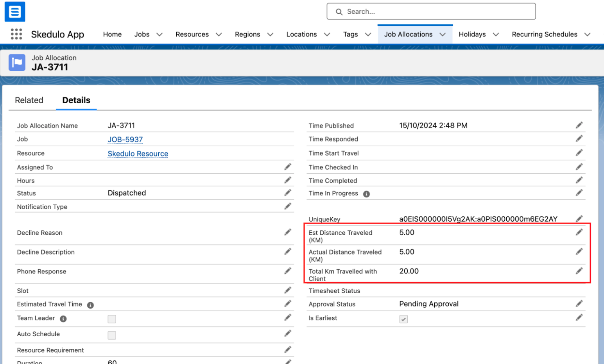The image size is (604, 364).
Task: Edit the Time In Progress pencil
Action: [579, 193]
